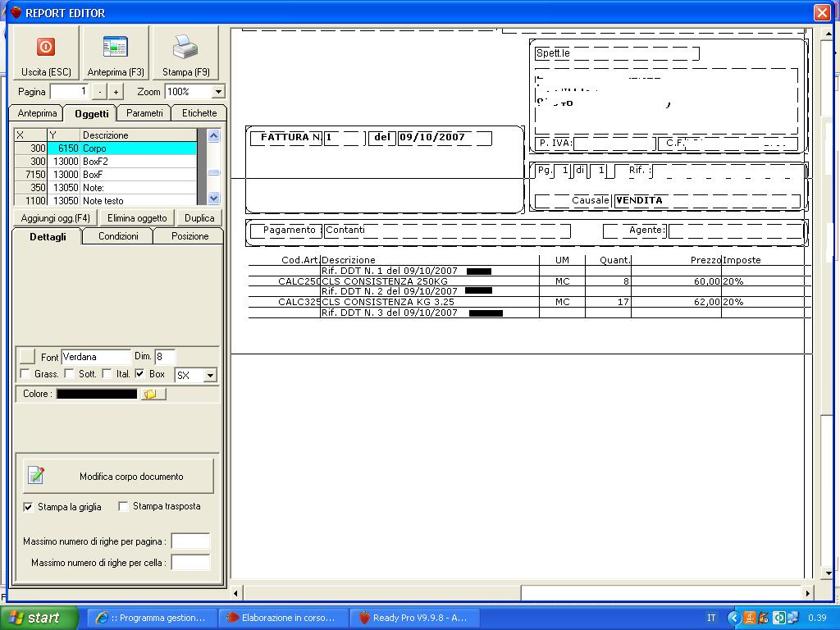Click objects list scroll down arrow

pos(214,199)
